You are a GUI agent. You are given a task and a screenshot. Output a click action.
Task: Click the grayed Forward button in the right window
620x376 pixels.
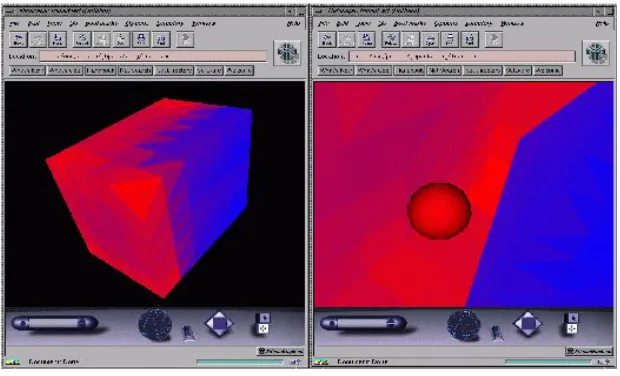pos(347,40)
